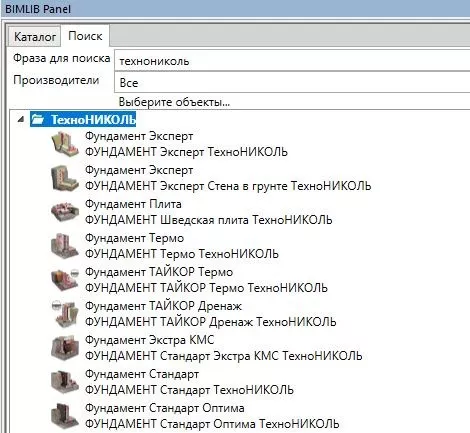Select the Поиск tab
The image size is (470, 433).
pyautogui.click(x=85, y=36)
